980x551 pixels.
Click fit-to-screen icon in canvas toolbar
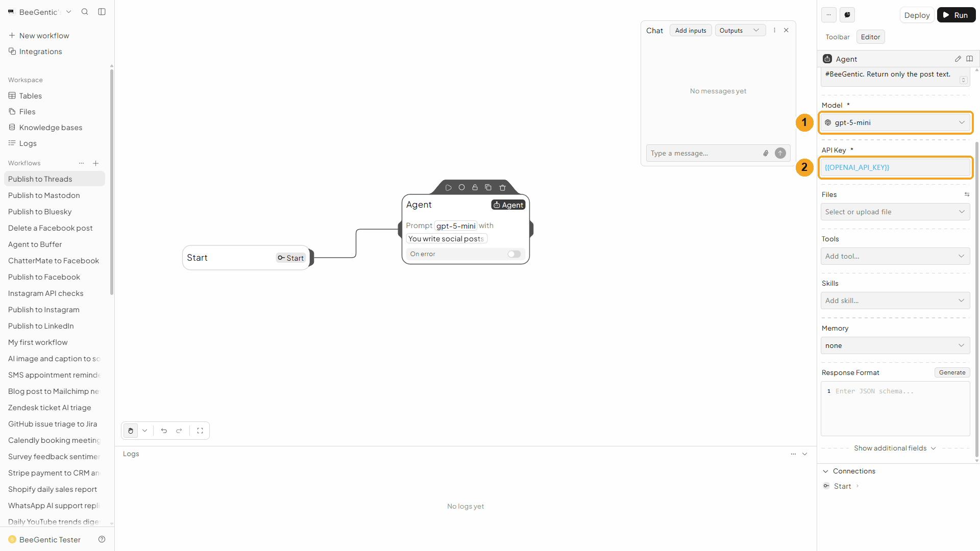[200, 431]
